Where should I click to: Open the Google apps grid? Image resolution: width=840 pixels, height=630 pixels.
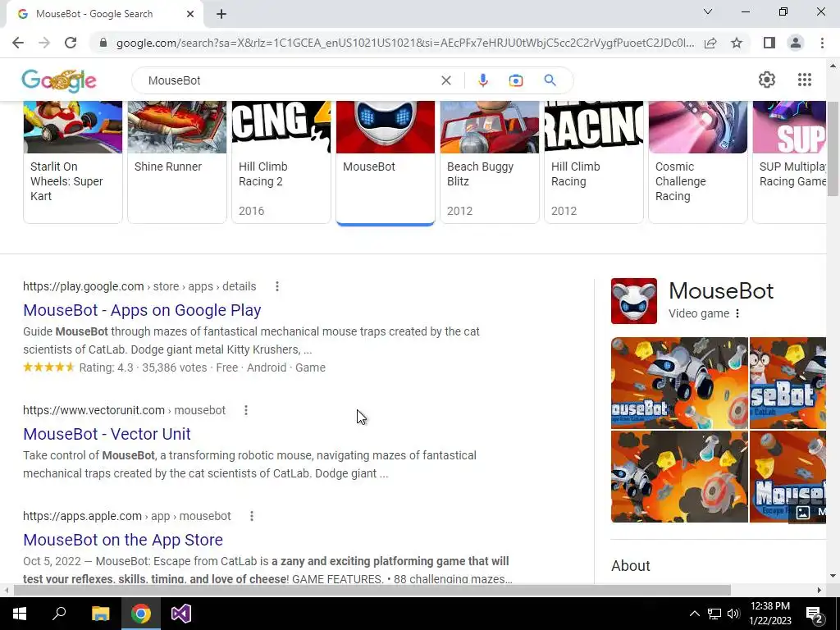tap(805, 80)
